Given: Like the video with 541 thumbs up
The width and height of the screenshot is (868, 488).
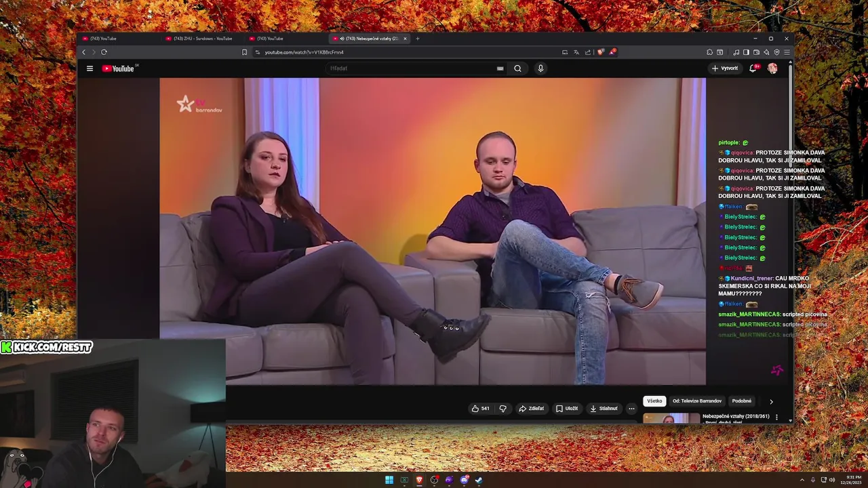Looking at the screenshot, I should (x=481, y=409).
